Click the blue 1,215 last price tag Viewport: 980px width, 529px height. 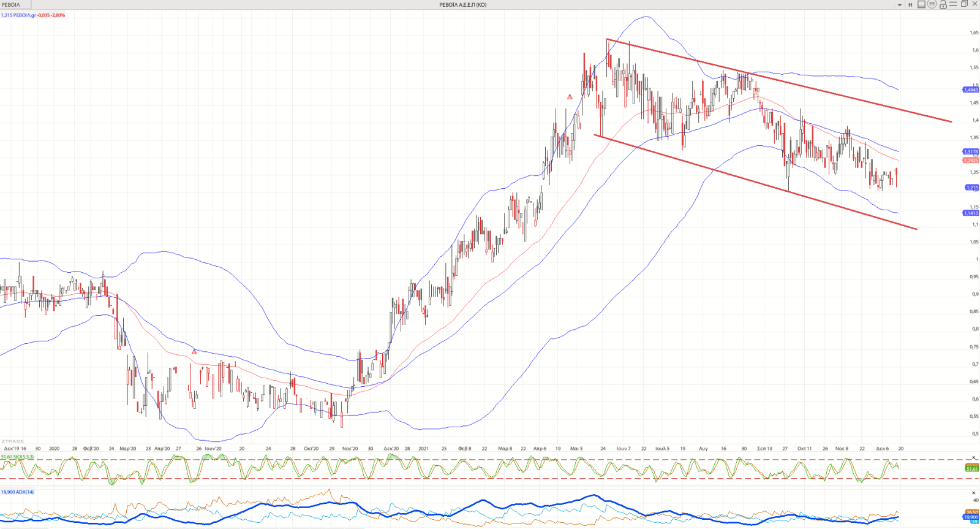click(x=971, y=188)
